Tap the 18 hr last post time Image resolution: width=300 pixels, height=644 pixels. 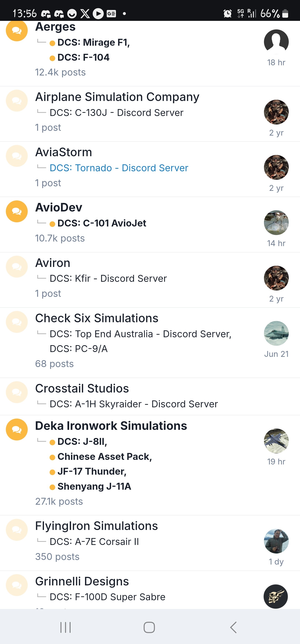tap(276, 63)
